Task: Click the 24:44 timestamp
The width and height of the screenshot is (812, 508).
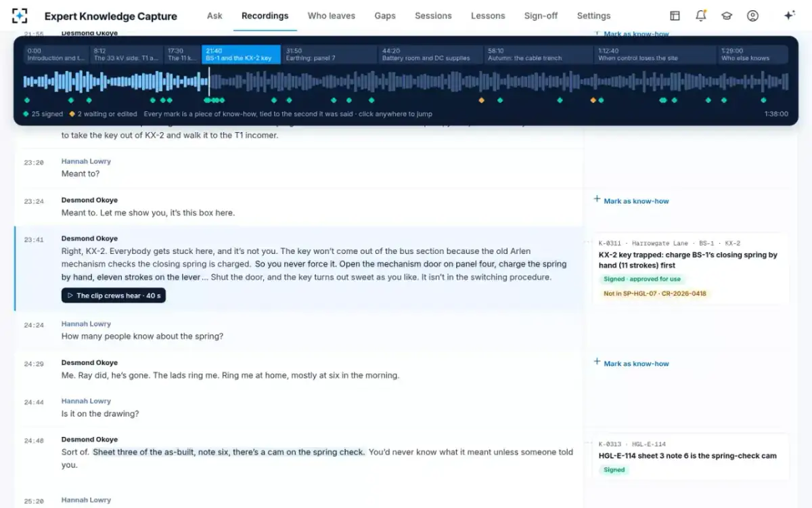Action: (x=34, y=402)
